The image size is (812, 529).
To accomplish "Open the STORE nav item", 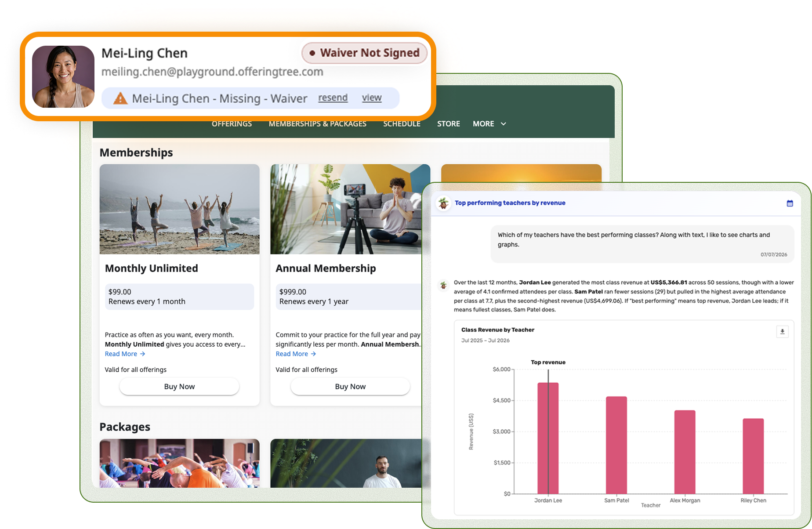I will point(448,124).
